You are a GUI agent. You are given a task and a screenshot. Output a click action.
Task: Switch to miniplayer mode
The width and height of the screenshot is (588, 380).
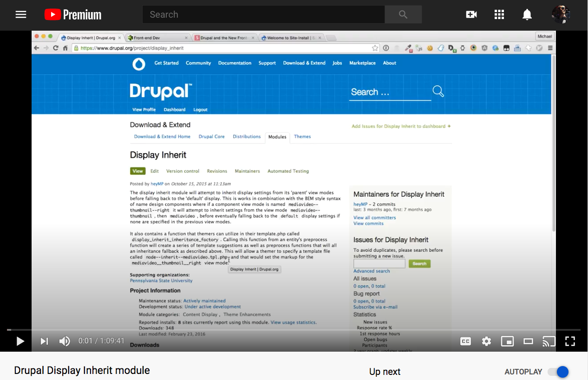coord(507,341)
